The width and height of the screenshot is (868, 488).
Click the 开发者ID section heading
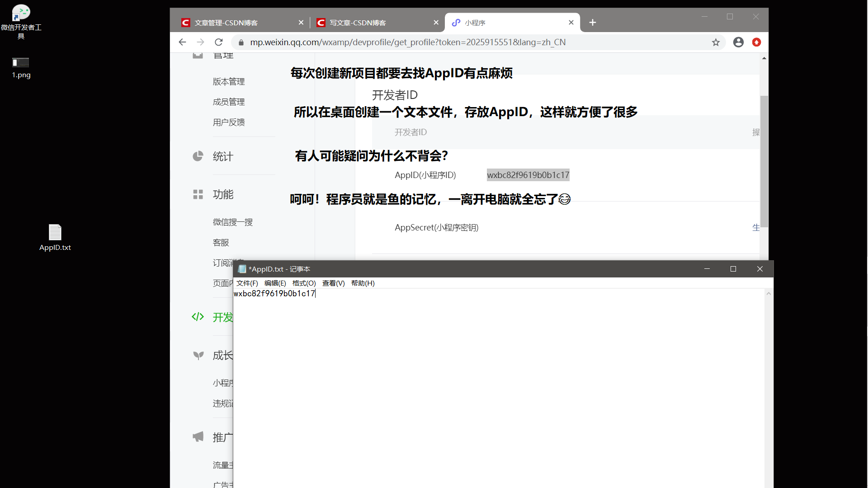(x=395, y=95)
